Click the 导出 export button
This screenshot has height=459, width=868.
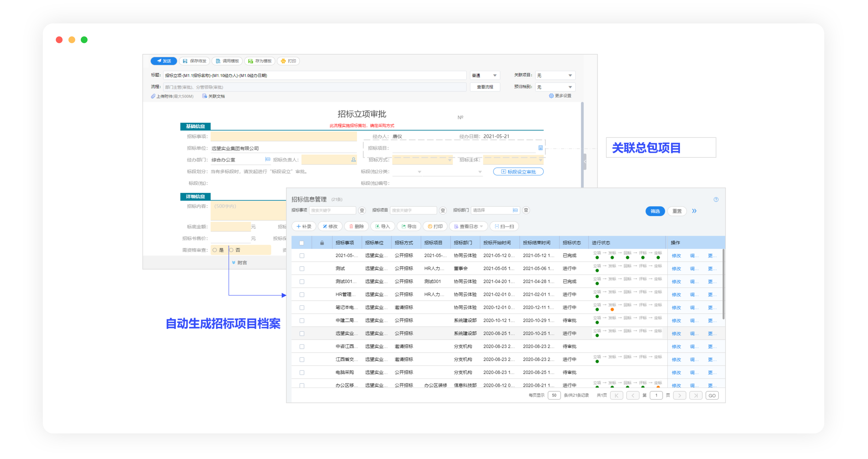409,227
